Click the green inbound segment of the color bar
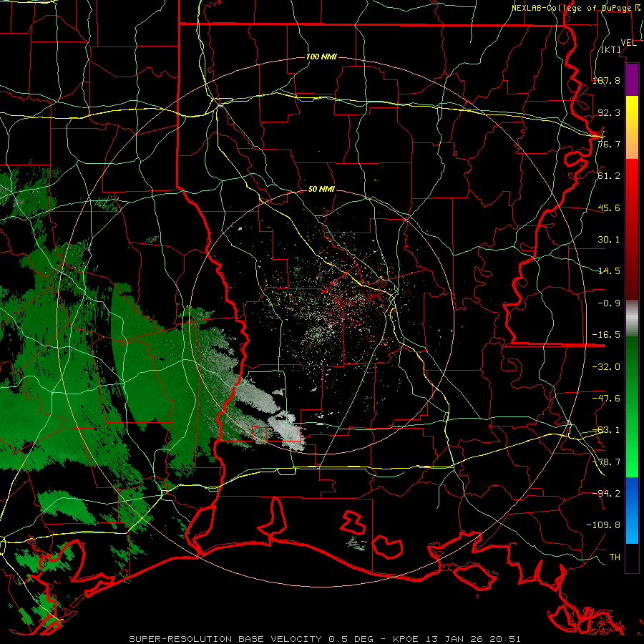 [632, 406]
